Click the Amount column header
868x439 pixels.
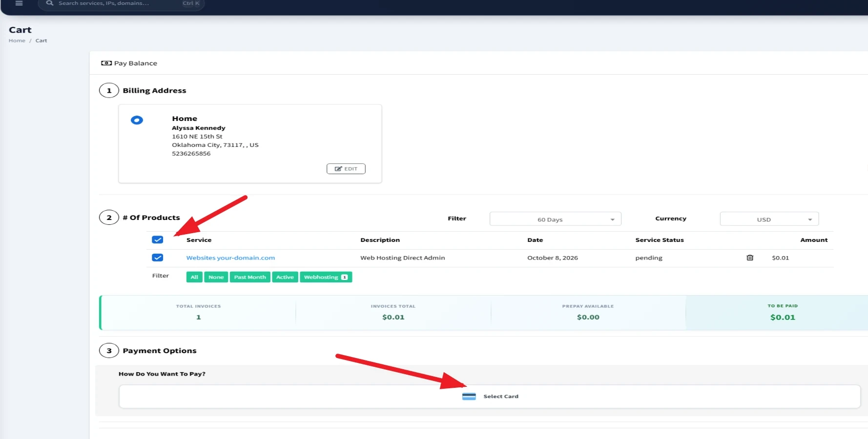pyautogui.click(x=814, y=240)
